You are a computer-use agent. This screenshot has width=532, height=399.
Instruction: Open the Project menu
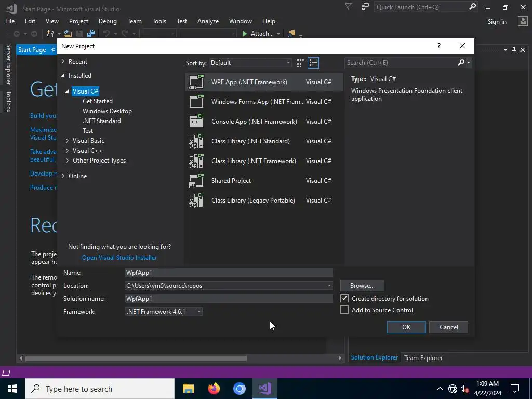79,21
